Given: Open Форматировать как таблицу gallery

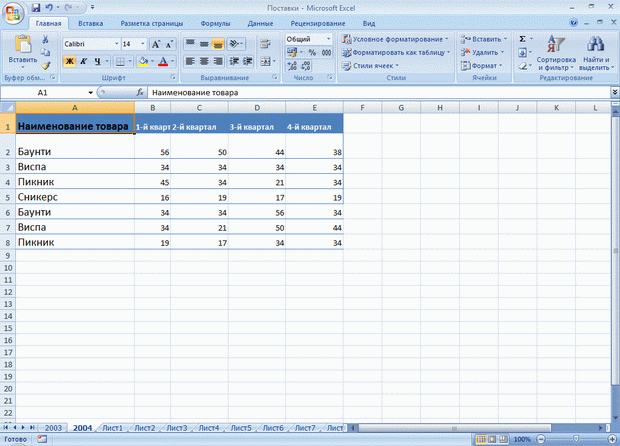Looking at the screenshot, I should (x=396, y=52).
